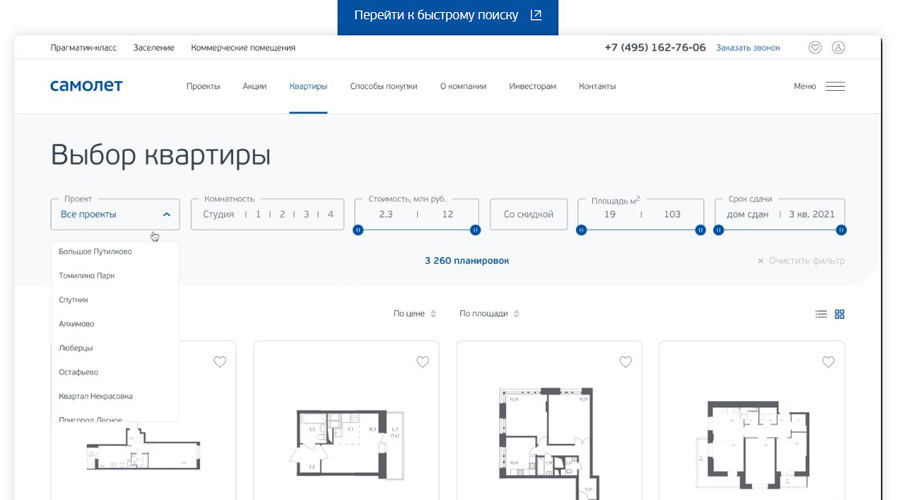Sort listings По цене
This screenshot has height=500, width=900.
409,313
